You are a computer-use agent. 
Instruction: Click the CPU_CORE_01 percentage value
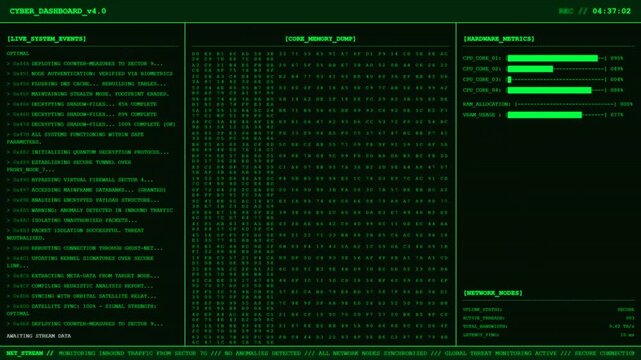616,58
